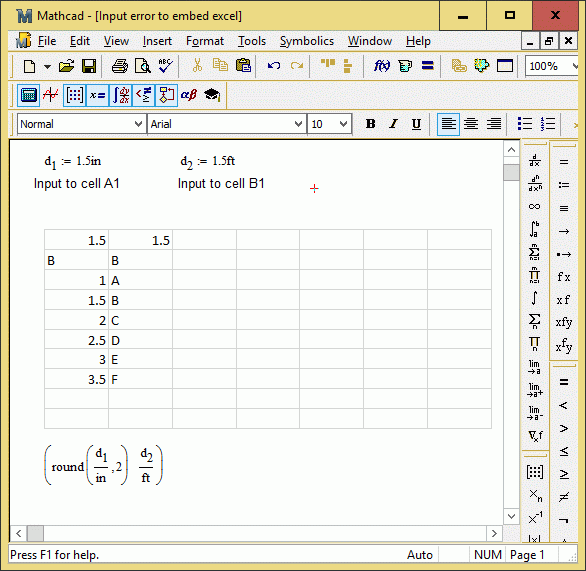Click the spell check icon
The width and height of the screenshot is (586, 571).
coord(165,67)
